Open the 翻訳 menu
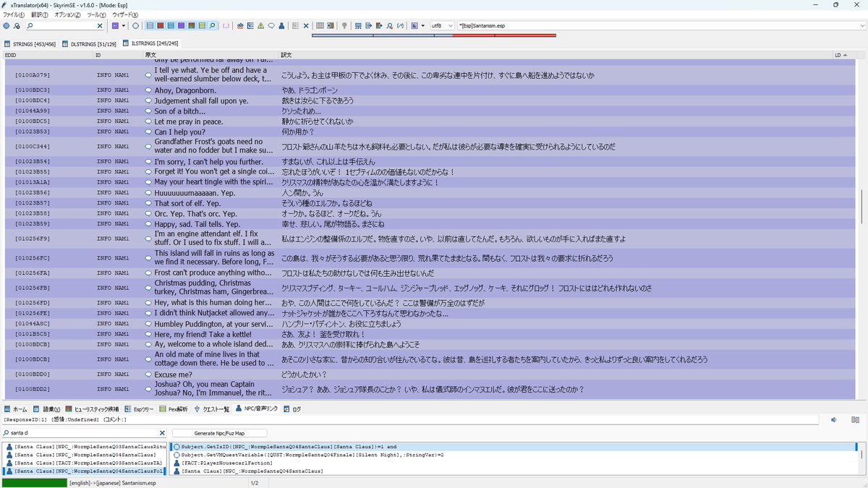Viewport: 868px width, 488px height. tap(39, 14)
